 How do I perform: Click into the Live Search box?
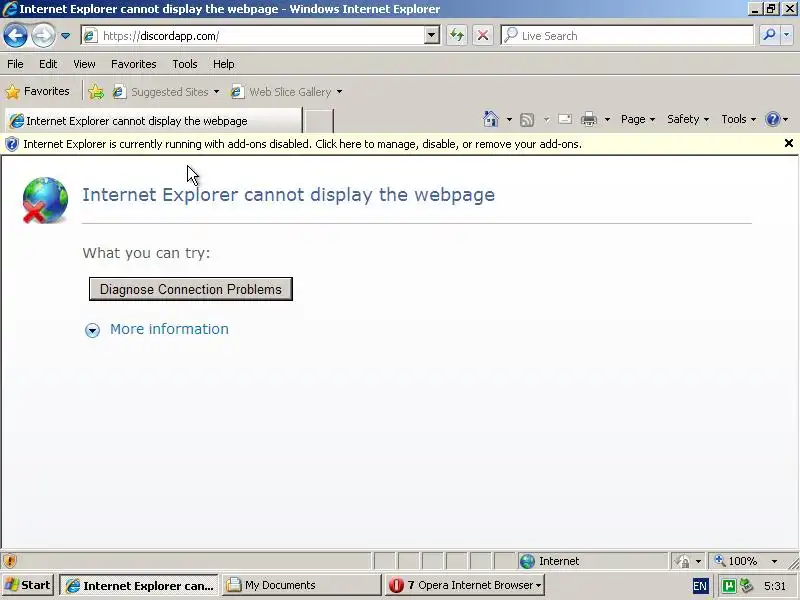628,36
